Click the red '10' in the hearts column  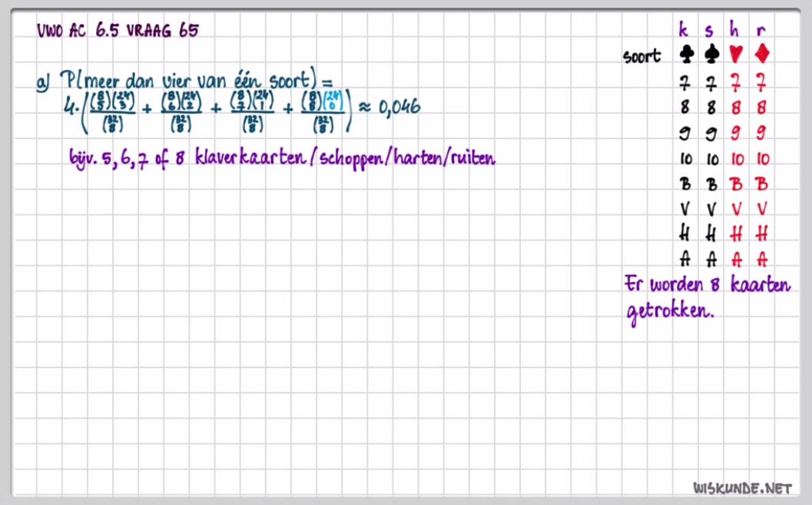pyautogui.click(x=737, y=159)
